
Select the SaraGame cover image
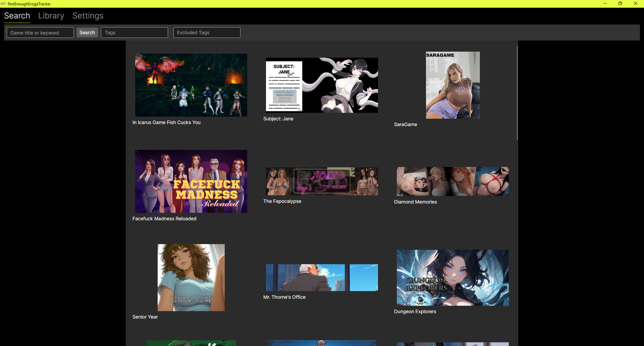point(452,85)
